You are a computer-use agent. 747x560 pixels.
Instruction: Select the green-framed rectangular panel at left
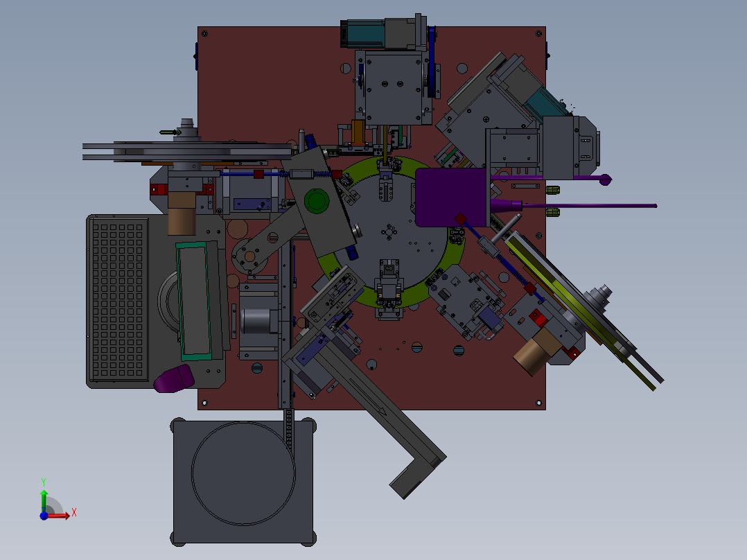(x=193, y=301)
